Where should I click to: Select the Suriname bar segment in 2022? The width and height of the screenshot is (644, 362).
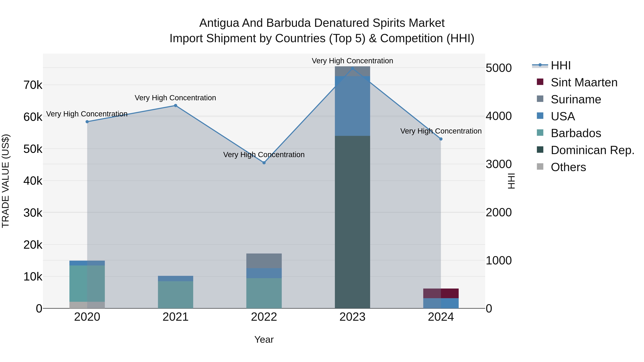point(264,261)
